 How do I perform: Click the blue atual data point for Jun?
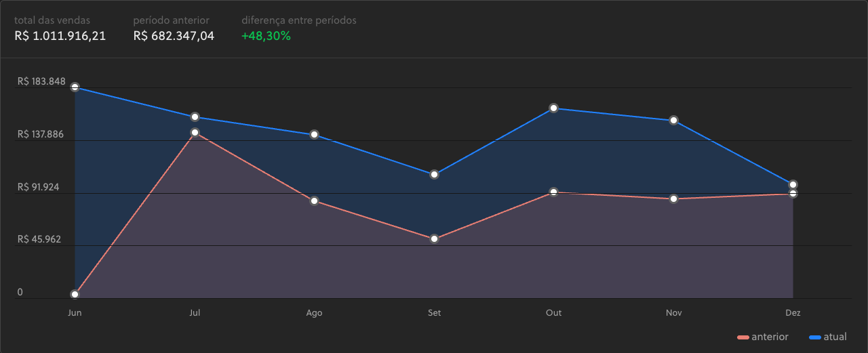[x=75, y=87]
